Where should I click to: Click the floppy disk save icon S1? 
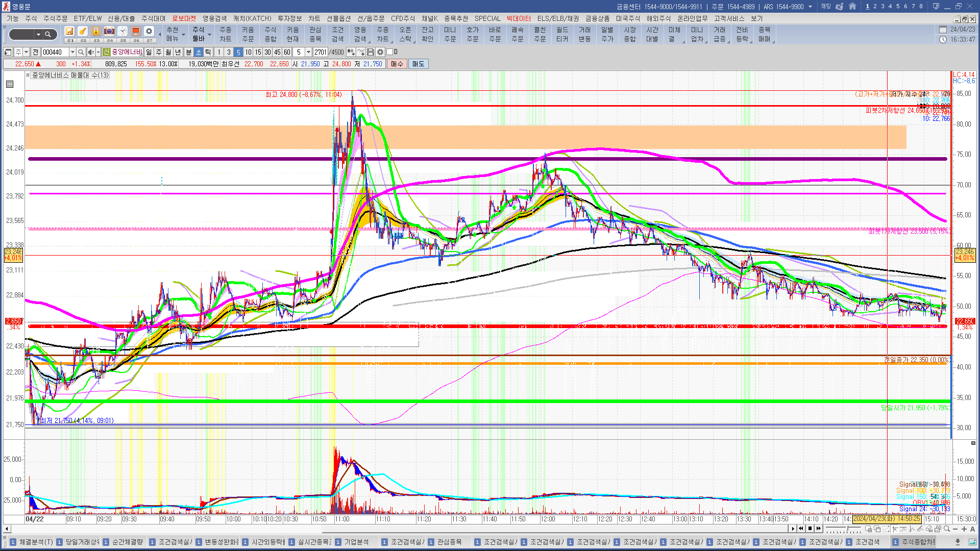[x=69, y=32]
